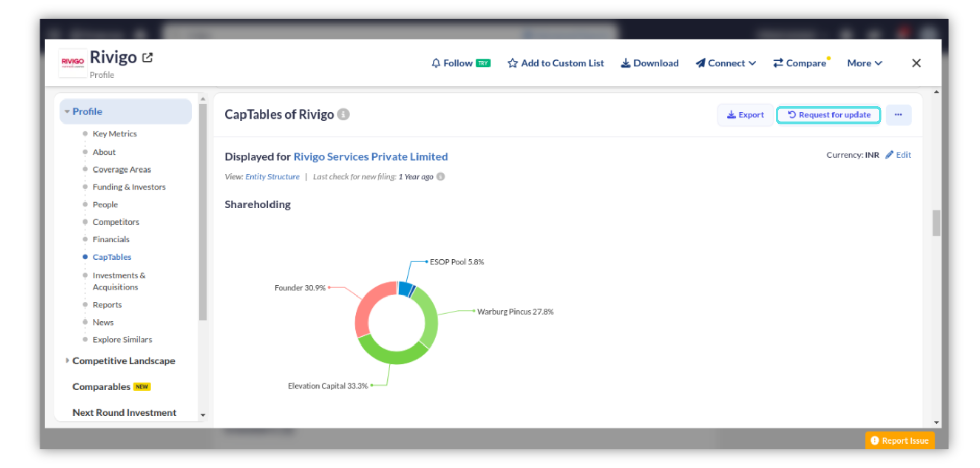
Task: Expand Competitive Landscape section
Action: point(67,361)
